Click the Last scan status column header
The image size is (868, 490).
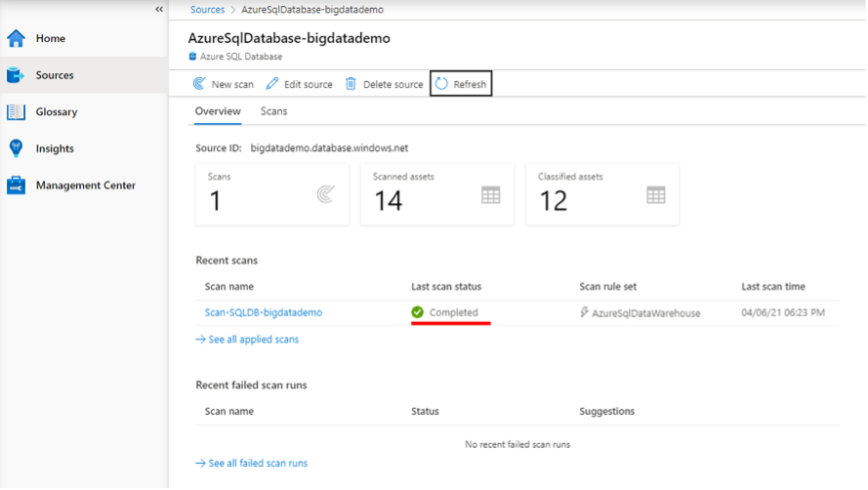coord(446,287)
